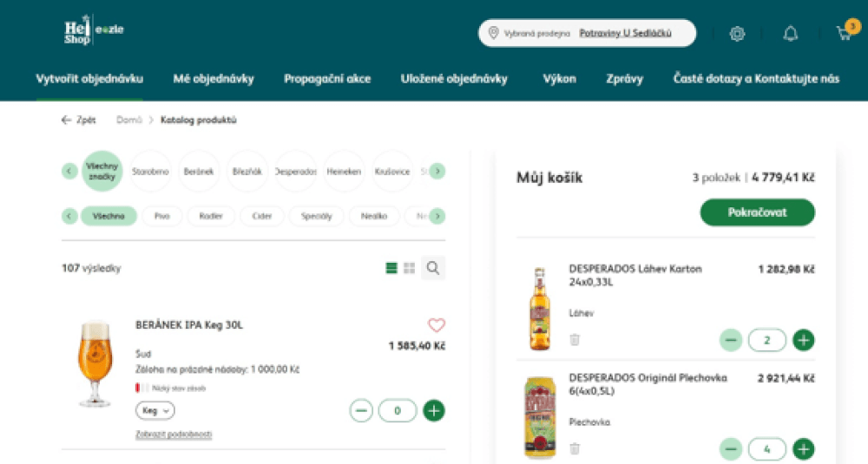Click Zobrazit podrobnosti link
868x464 pixels.
[174, 435]
